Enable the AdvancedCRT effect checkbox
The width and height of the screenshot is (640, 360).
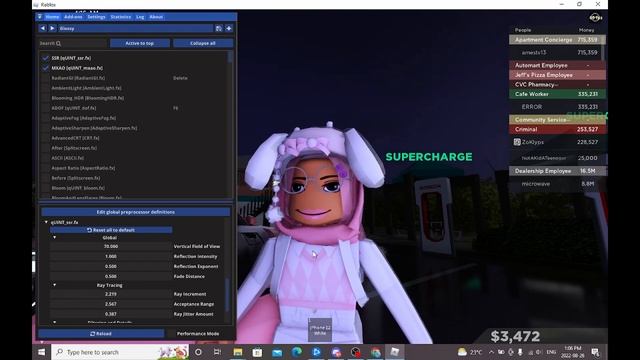point(45,138)
